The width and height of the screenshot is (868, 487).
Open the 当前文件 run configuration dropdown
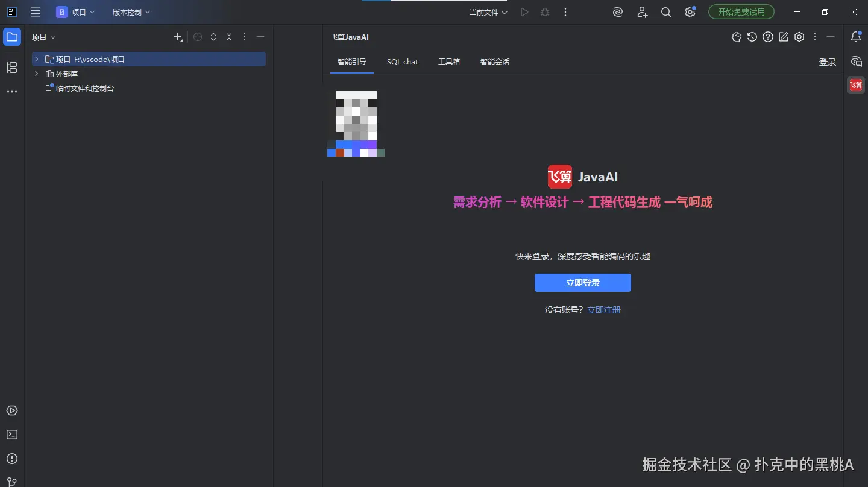click(488, 12)
